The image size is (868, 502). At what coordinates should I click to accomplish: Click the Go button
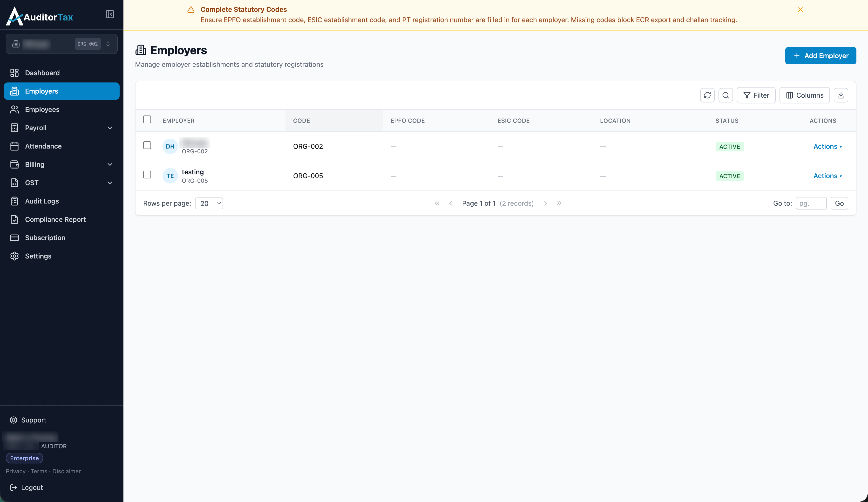click(x=839, y=203)
